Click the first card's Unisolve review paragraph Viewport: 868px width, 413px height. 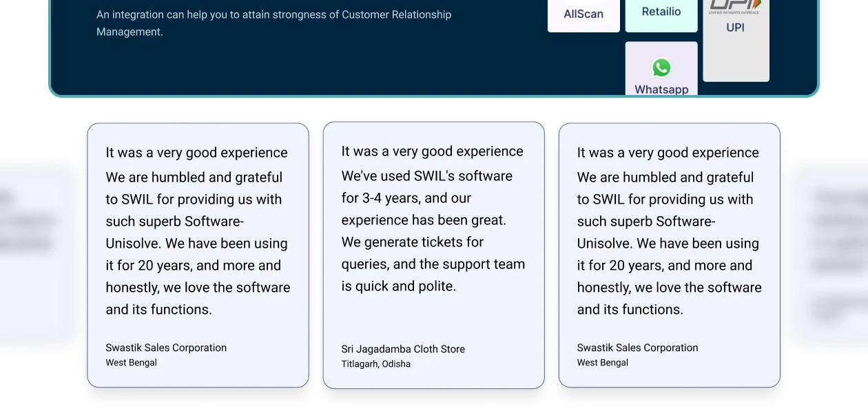(x=198, y=243)
